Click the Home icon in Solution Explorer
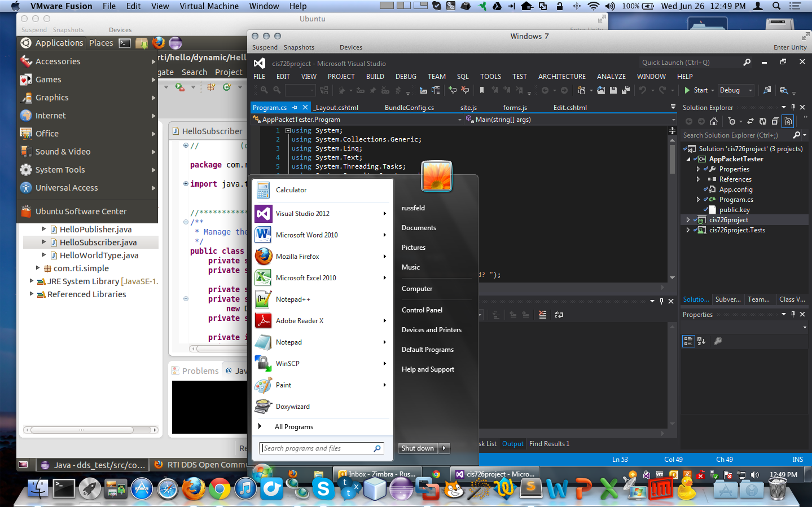Image resolution: width=812 pixels, height=507 pixels. [714, 121]
